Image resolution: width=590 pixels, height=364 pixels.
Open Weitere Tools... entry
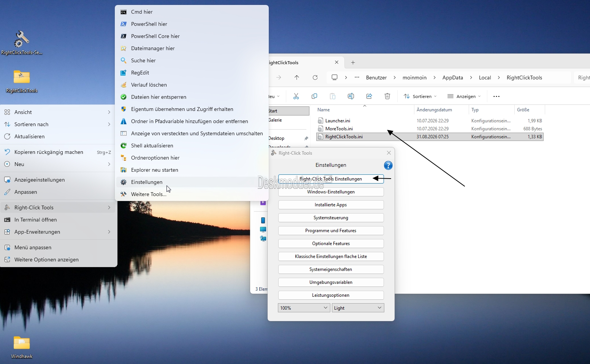click(x=192, y=194)
